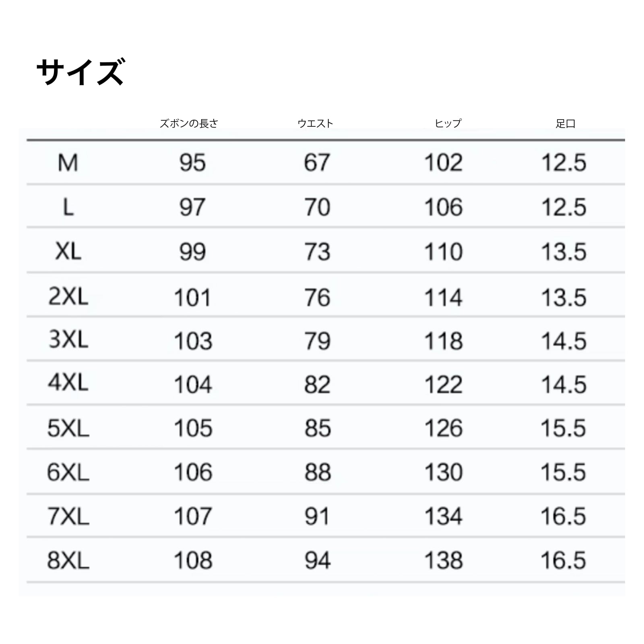Click the hip value 138 for size 8XL
The width and height of the screenshot is (644, 644).
tap(444, 560)
